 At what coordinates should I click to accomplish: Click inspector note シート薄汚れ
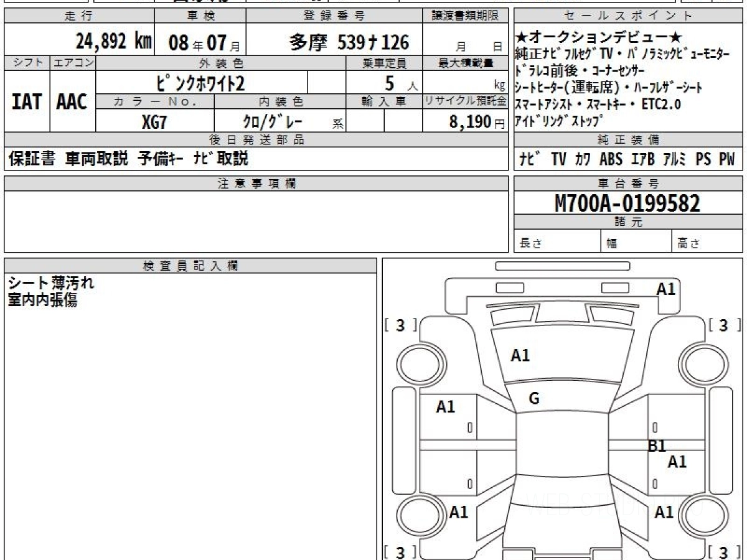click(51, 283)
